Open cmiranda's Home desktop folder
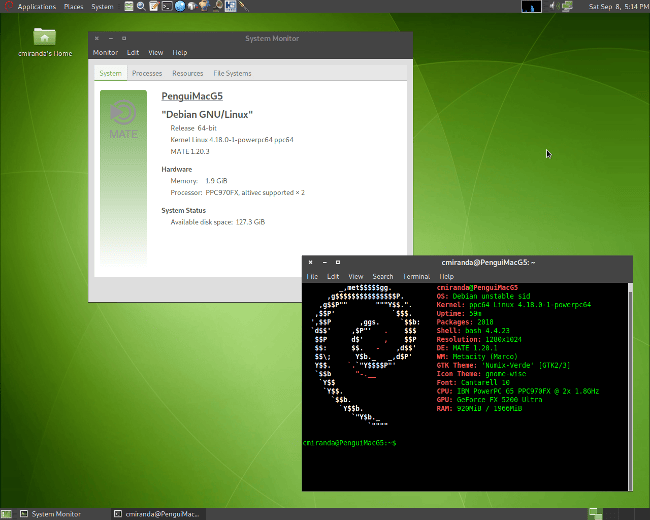The image size is (650, 520). 45,37
